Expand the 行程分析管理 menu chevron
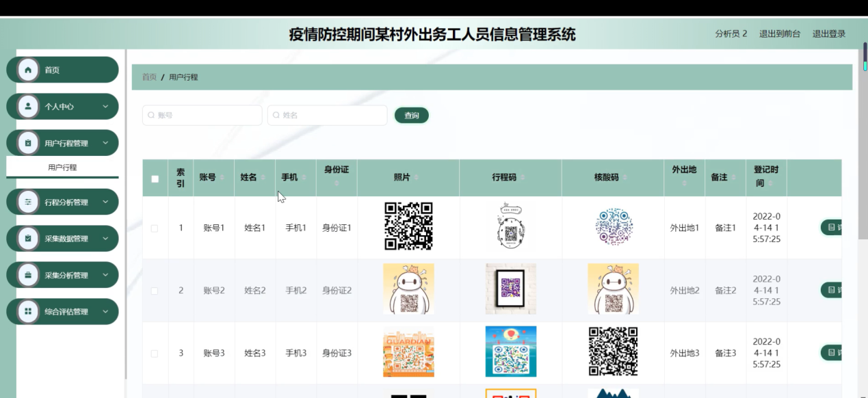This screenshot has width=868, height=398. point(105,202)
